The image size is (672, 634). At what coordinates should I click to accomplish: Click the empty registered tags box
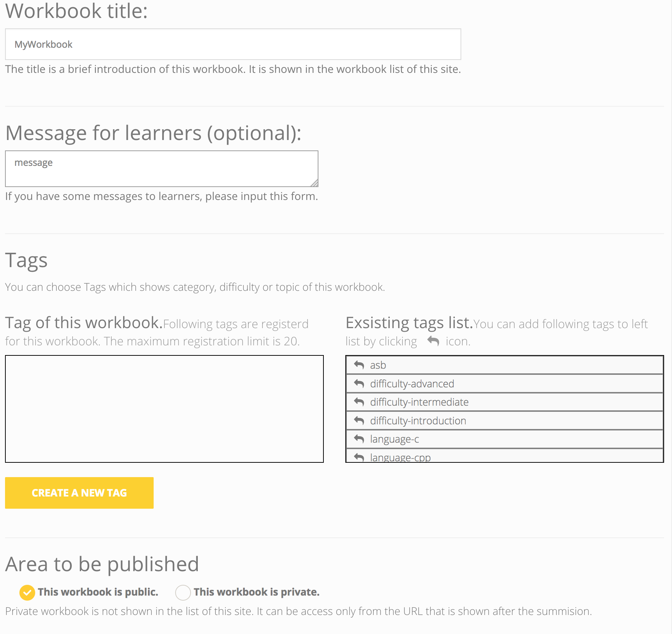tap(164, 409)
